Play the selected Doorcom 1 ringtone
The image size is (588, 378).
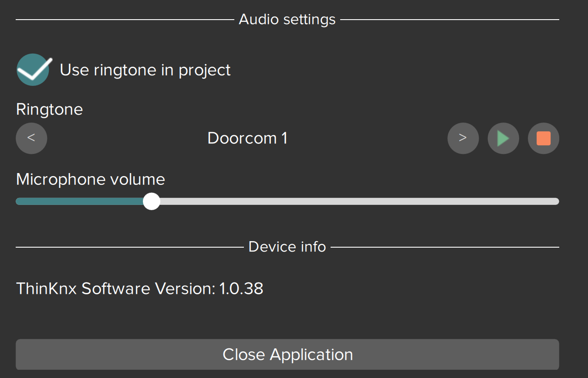click(503, 139)
